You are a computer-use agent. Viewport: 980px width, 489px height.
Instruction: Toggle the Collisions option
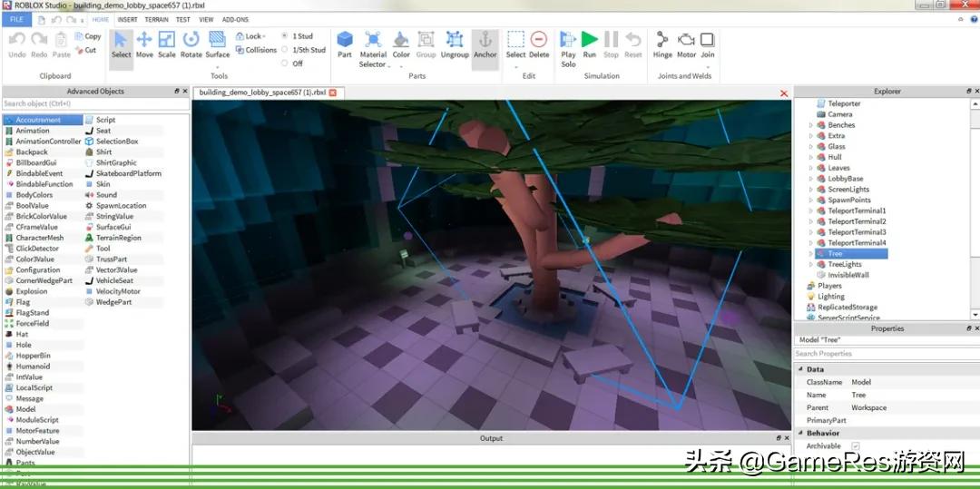pyautogui.click(x=256, y=50)
